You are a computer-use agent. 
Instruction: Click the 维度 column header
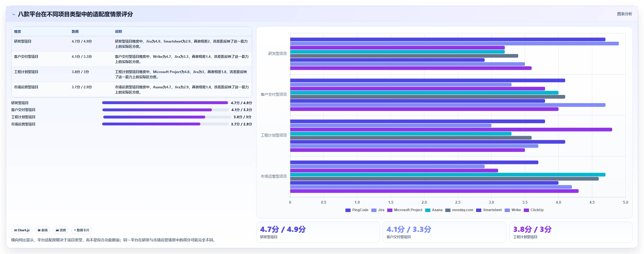[18, 32]
